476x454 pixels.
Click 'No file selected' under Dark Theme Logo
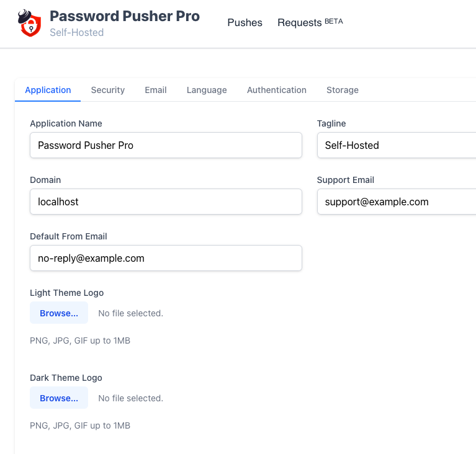[131, 398]
